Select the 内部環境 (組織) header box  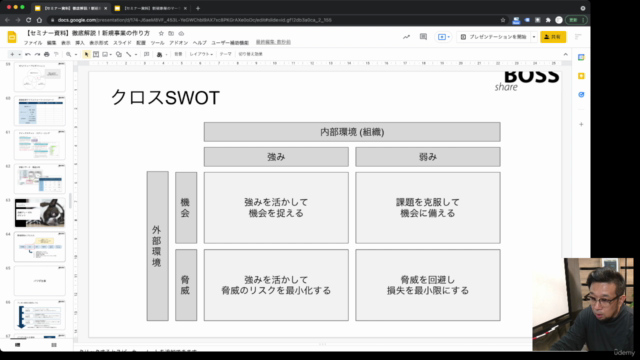352,132
